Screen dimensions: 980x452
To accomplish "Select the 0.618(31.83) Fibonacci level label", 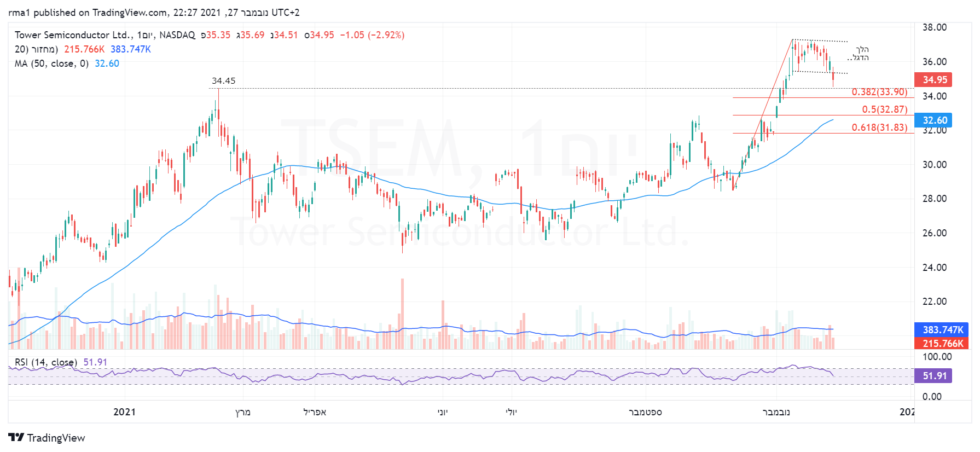I will (879, 128).
